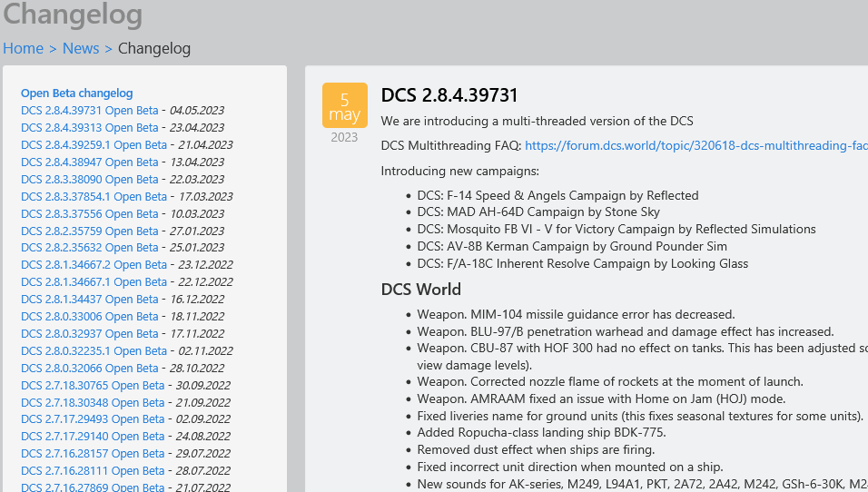
Task: Click 'AMRAAM fixed an issue' line
Action: (x=601, y=399)
